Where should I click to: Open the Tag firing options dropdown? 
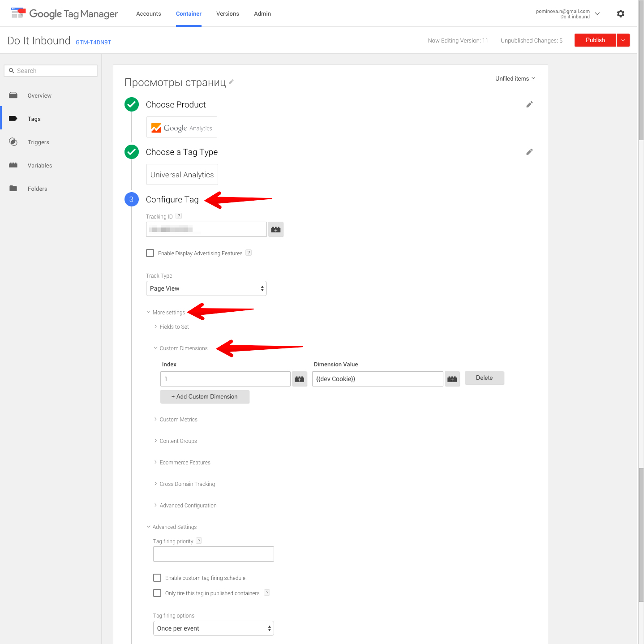tap(214, 628)
